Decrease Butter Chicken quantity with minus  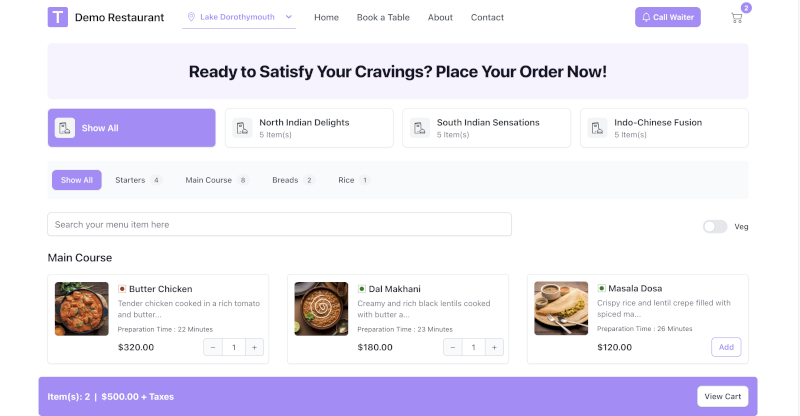(213, 347)
